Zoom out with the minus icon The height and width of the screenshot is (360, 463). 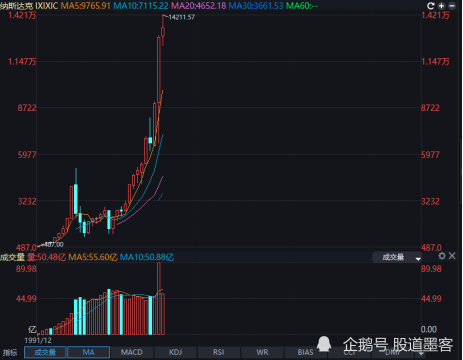(x=452, y=6)
